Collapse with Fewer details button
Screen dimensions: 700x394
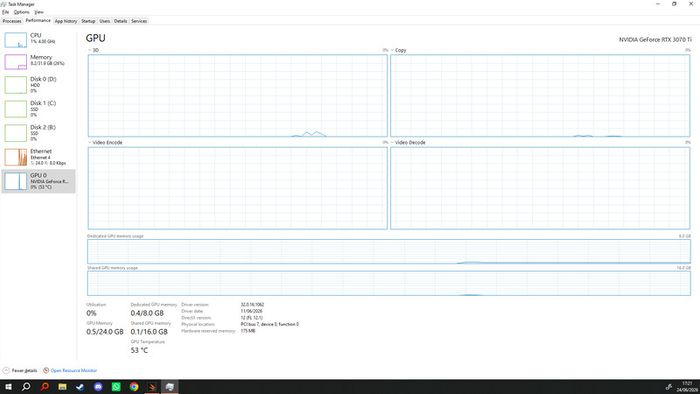tap(20, 370)
